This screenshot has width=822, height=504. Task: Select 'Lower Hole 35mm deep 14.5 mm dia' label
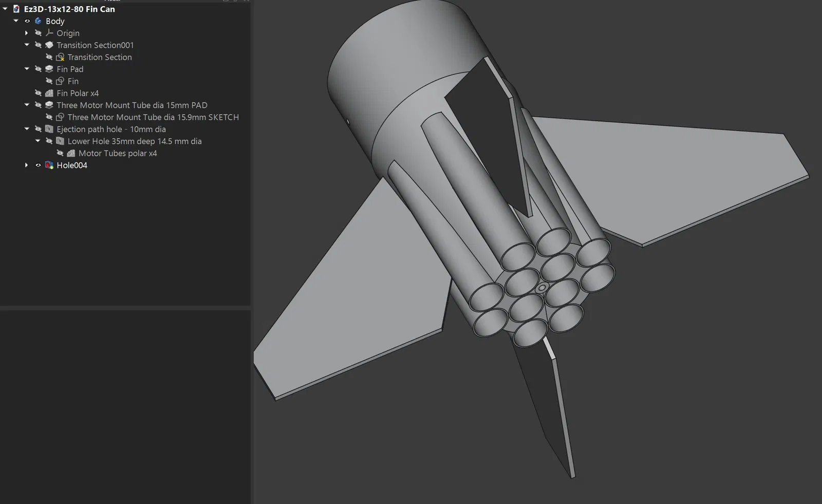(x=135, y=141)
